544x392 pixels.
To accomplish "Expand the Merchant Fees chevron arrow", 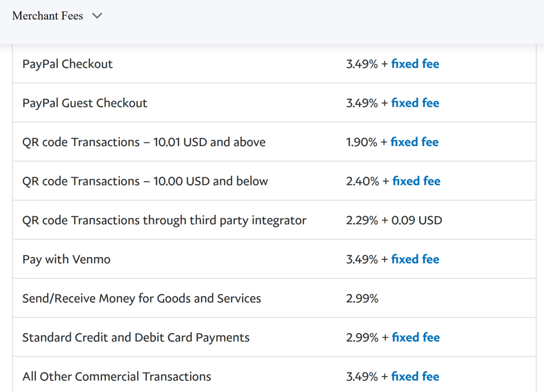I will [x=97, y=16].
